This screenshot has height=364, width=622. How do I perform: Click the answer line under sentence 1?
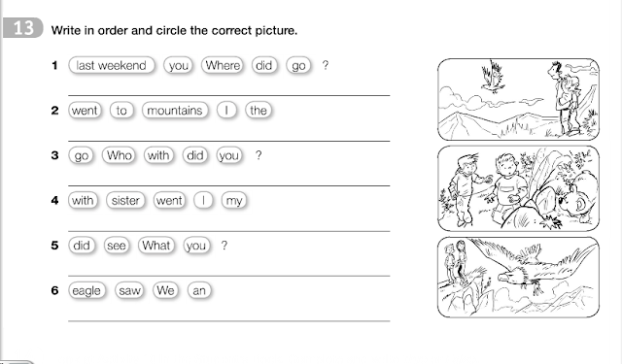tap(229, 95)
